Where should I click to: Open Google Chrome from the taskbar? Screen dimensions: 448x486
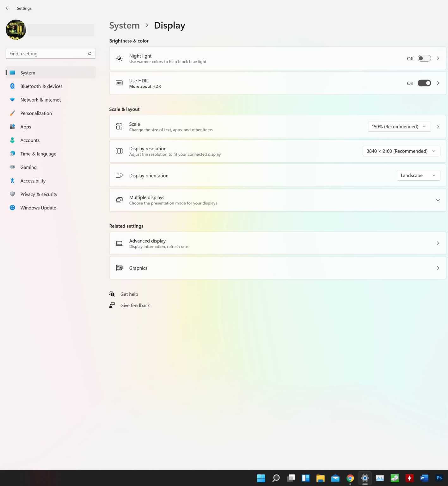click(x=350, y=478)
